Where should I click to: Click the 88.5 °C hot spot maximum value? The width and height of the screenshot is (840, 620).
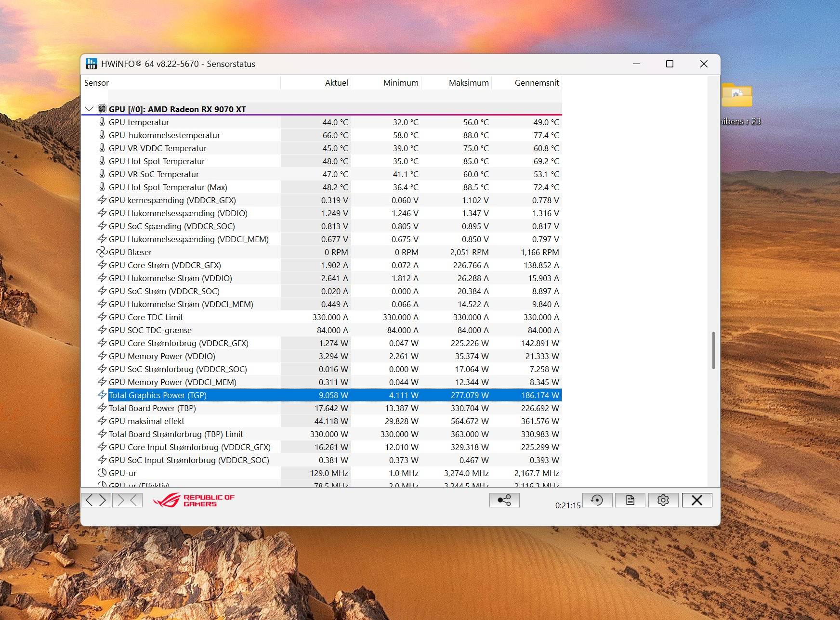pyautogui.click(x=476, y=187)
